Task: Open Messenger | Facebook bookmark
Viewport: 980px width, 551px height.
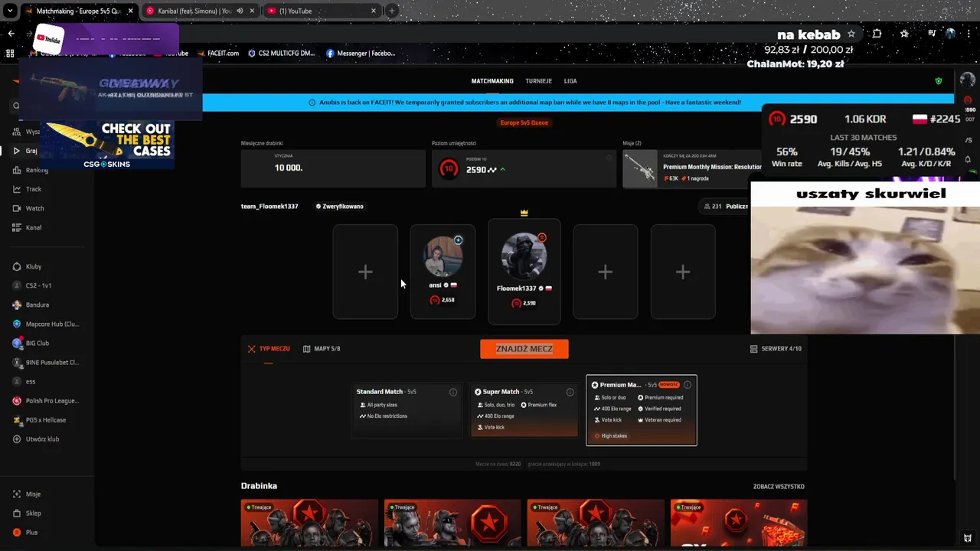Action: [361, 54]
